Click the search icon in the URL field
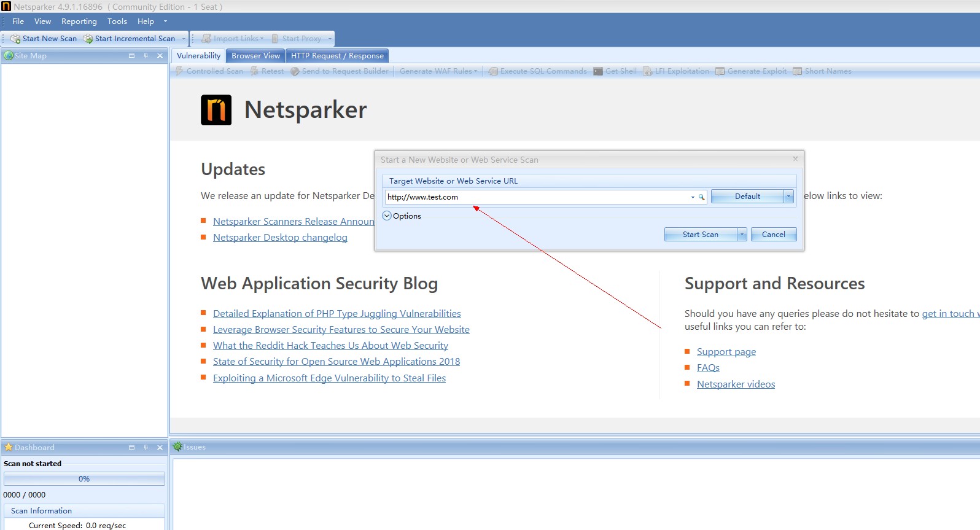Viewport: 980px width, 530px height. pos(701,197)
